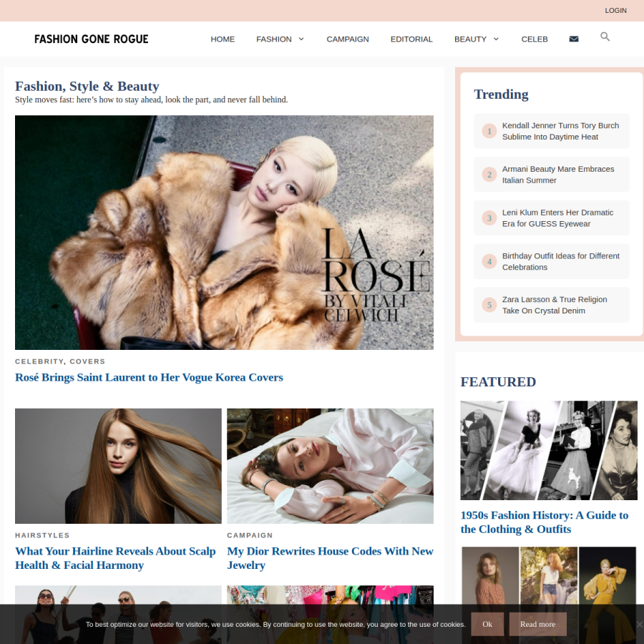Open Campaign category label above Dior headline

pyautogui.click(x=250, y=535)
